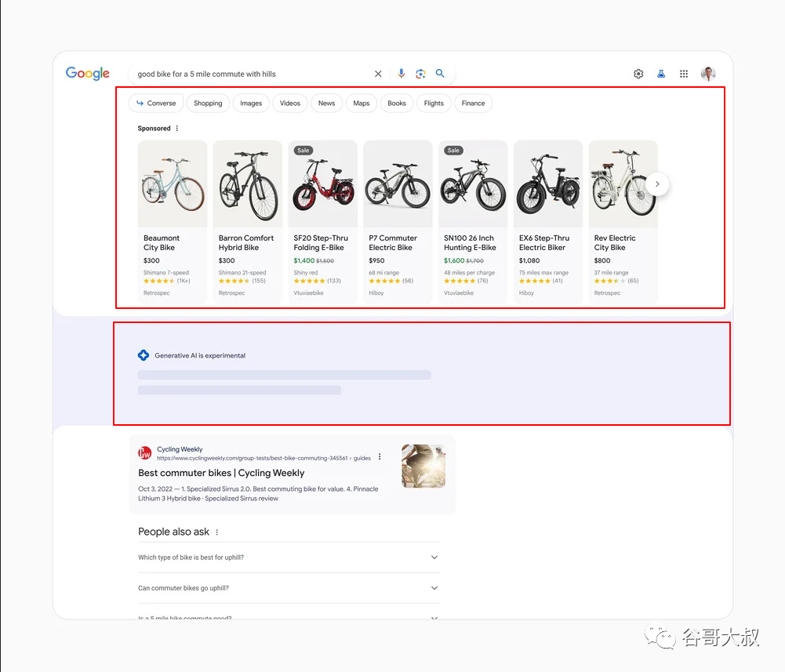Open the P7 Commuter Electric Bike image
Viewport: 785px width, 672px height.
pos(398,183)
